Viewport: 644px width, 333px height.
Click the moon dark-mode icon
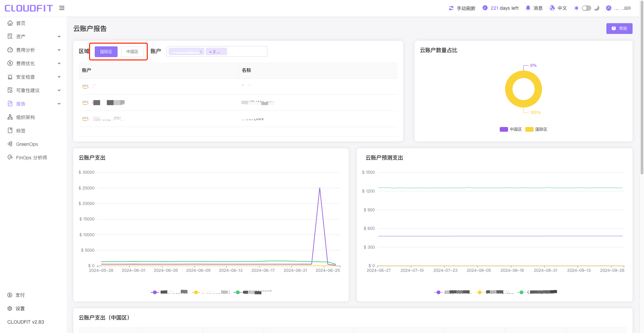pyautogui.click(x=597, y=8)
